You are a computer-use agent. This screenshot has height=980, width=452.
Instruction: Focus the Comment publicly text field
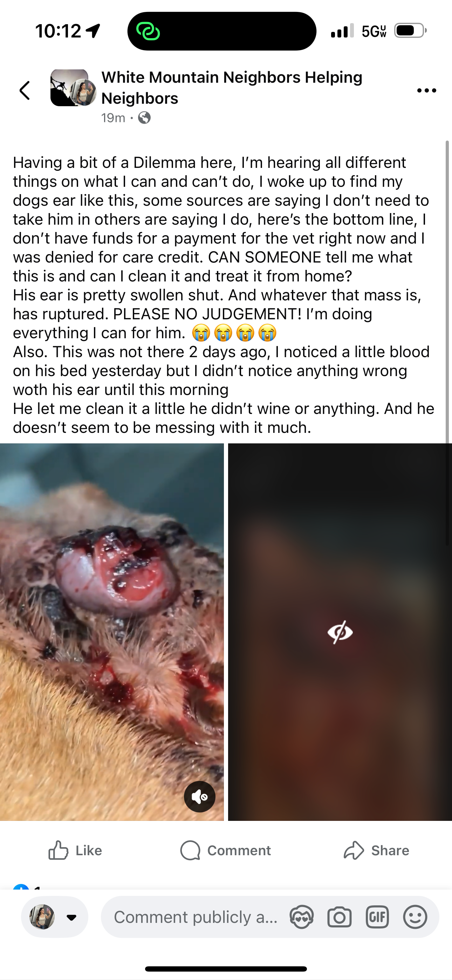point(196,917)
